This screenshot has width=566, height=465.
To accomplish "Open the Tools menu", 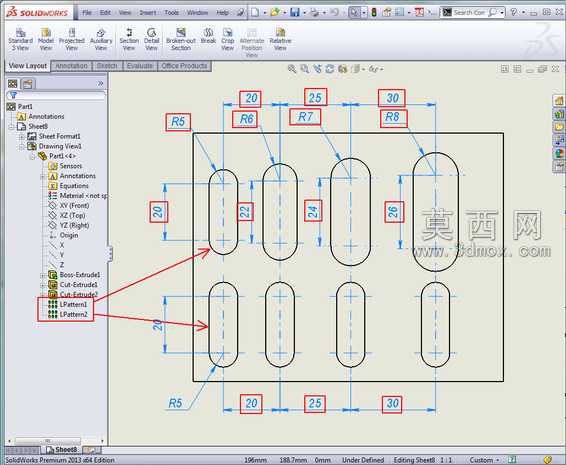I will [171, 13].
